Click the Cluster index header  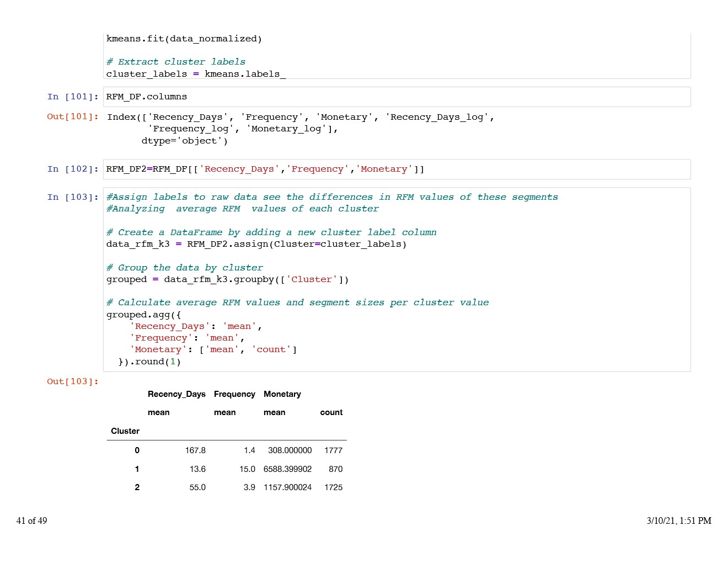(125, 431)
